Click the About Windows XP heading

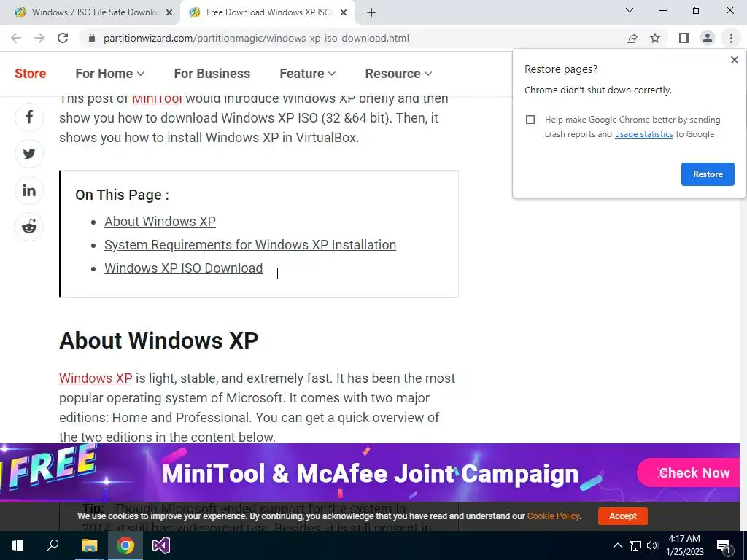click(x=158, y=341)
